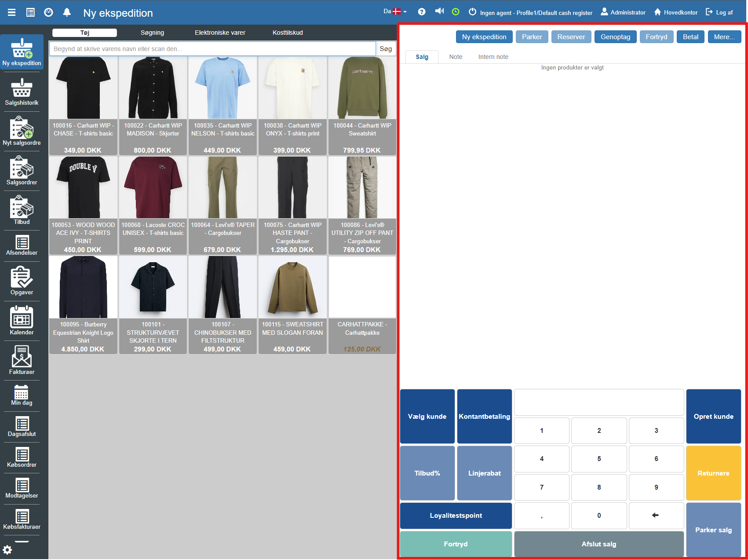Click the power icon for cash register

[x=472, y=12]
